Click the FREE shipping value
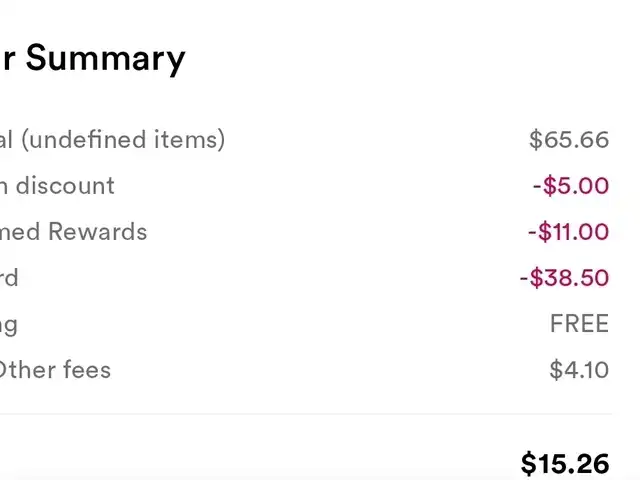This screenshot has height=480, width=640. (x=580, y=324)
